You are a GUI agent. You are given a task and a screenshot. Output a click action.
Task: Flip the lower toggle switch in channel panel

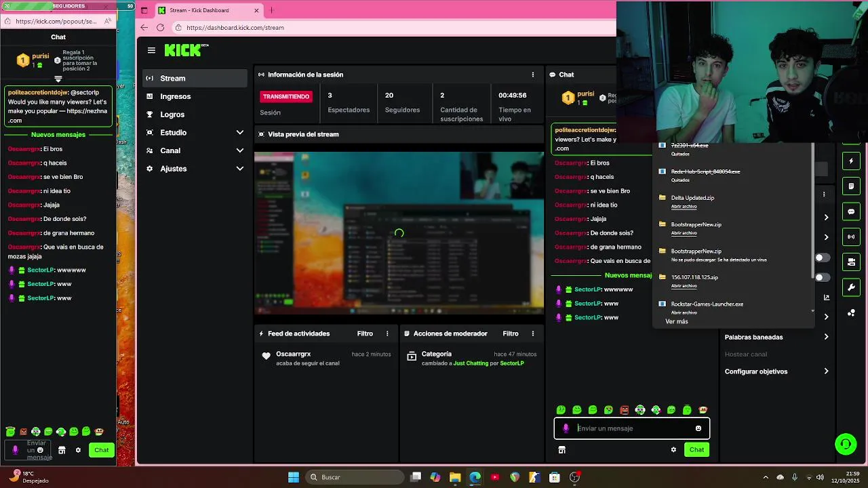(823, 277)
